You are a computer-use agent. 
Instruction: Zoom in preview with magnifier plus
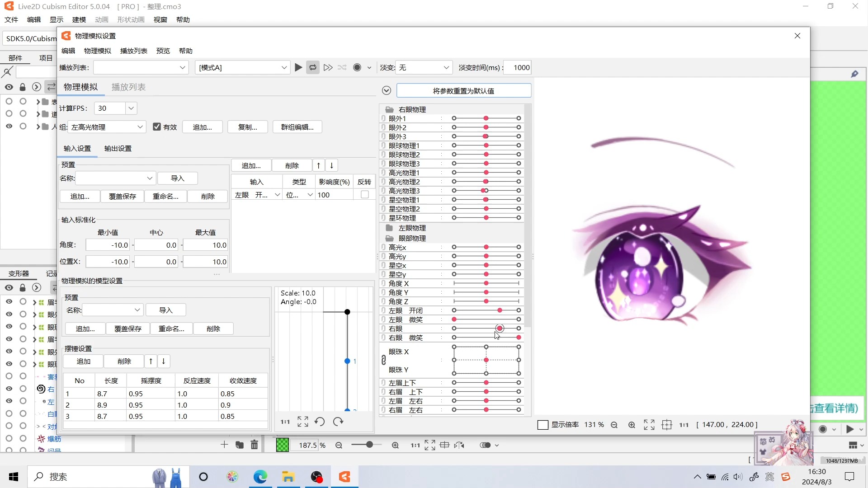(x=632, y=425)
